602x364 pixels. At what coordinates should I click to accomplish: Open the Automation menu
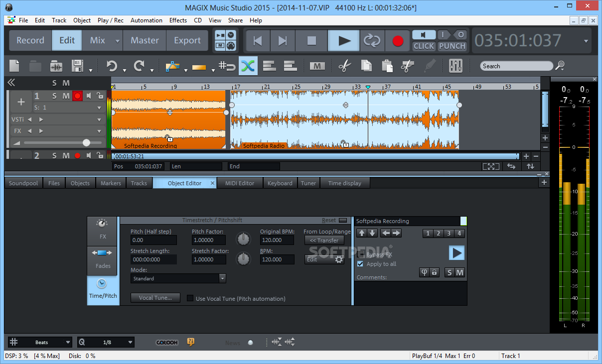pyautogui.click(x=147, y=20)
